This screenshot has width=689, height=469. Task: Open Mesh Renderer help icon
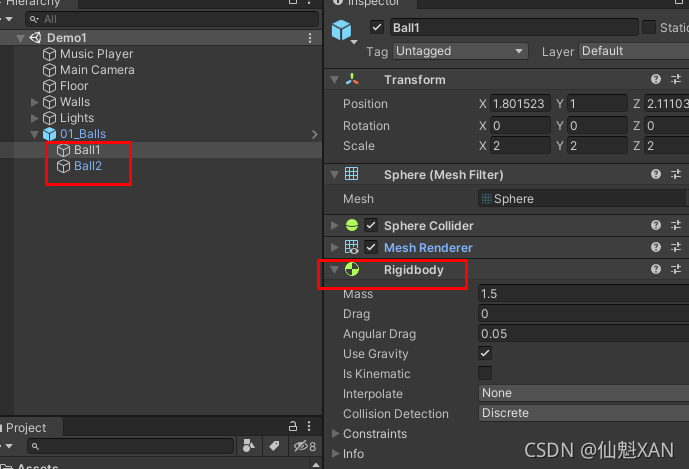[x=656, y=247]
